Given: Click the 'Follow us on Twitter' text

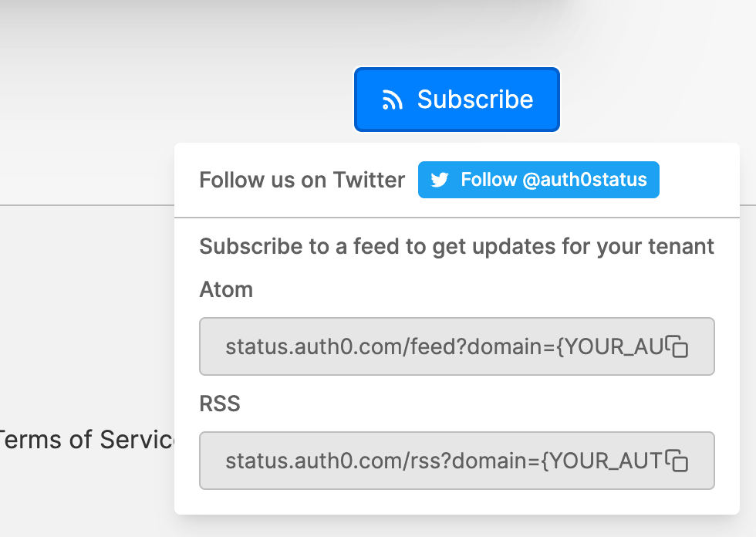Looking at the screenshot, I should point(302,180).
